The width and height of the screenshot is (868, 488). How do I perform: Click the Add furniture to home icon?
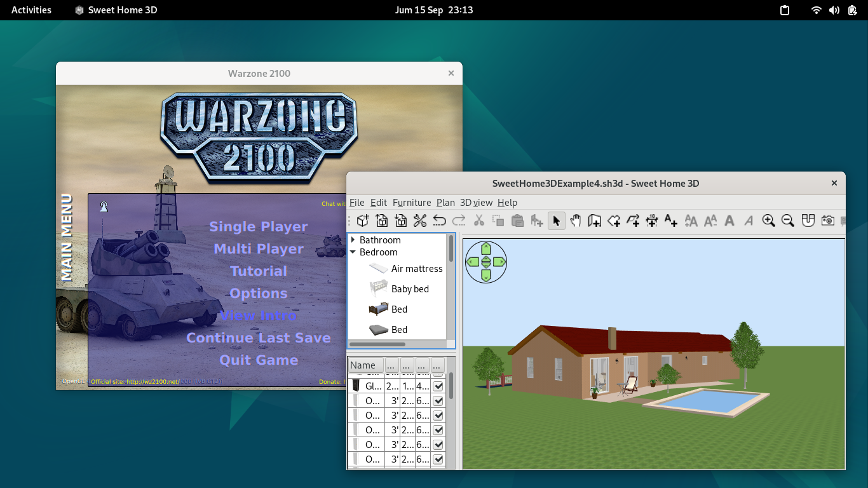point(537,220)
